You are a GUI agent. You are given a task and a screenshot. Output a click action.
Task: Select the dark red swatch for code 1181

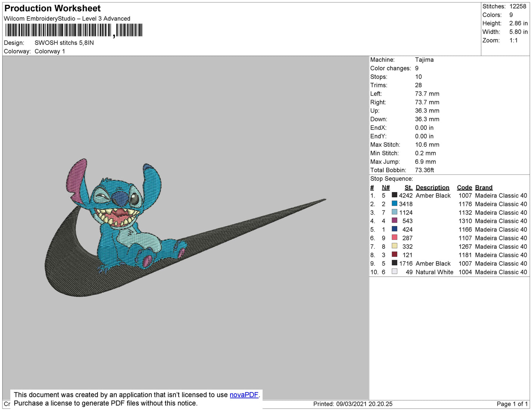pyautogui.click(x=394, y=254)
